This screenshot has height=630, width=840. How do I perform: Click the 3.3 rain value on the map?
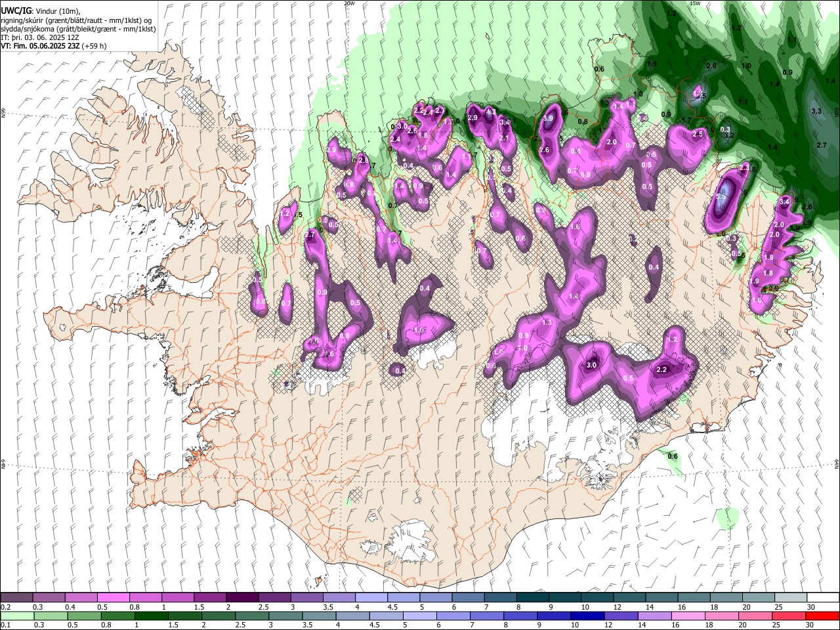point(816,112)
